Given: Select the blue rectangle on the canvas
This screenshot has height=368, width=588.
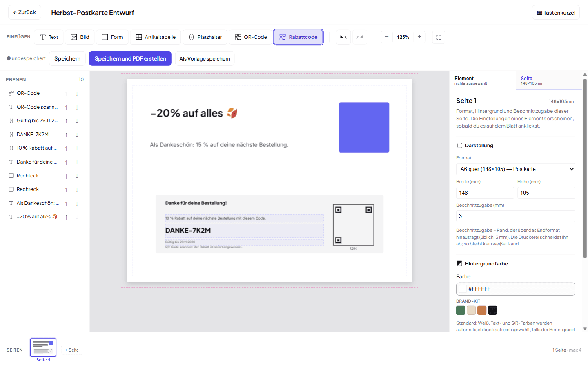Looking at the screenshot, I should [x=364, y=128].
